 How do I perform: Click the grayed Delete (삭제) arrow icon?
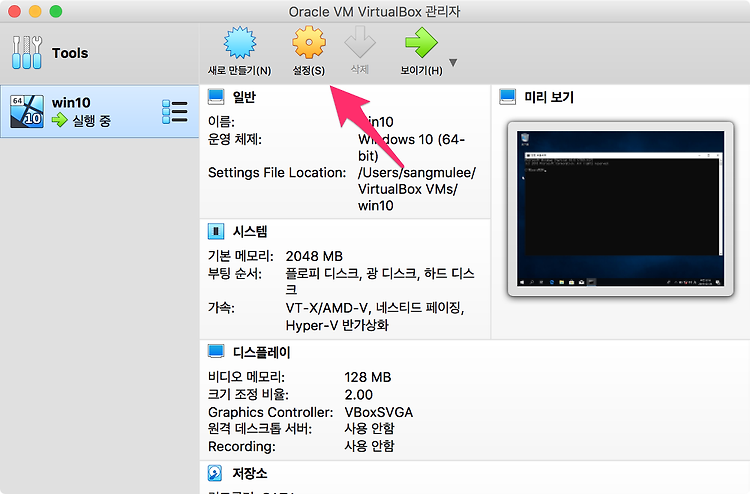(360, 42)
